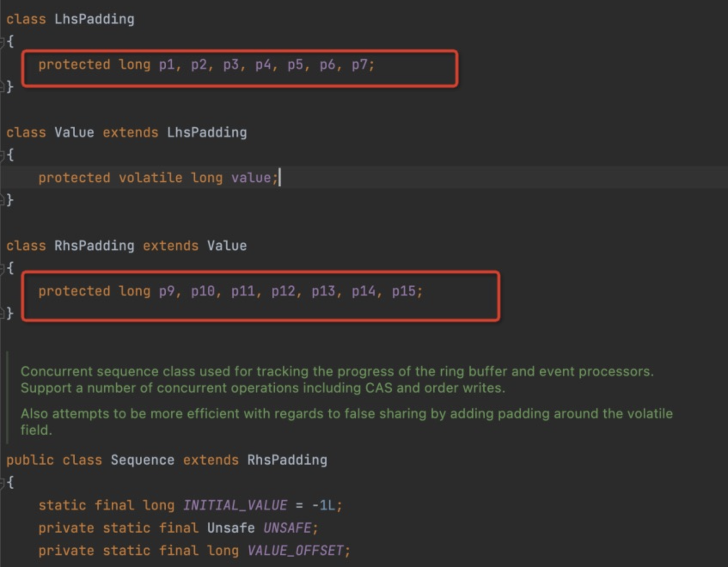Place cursor on field p1
Image resolution: width=728 pixels, height=567 pixels.
[x=167, y=65]
